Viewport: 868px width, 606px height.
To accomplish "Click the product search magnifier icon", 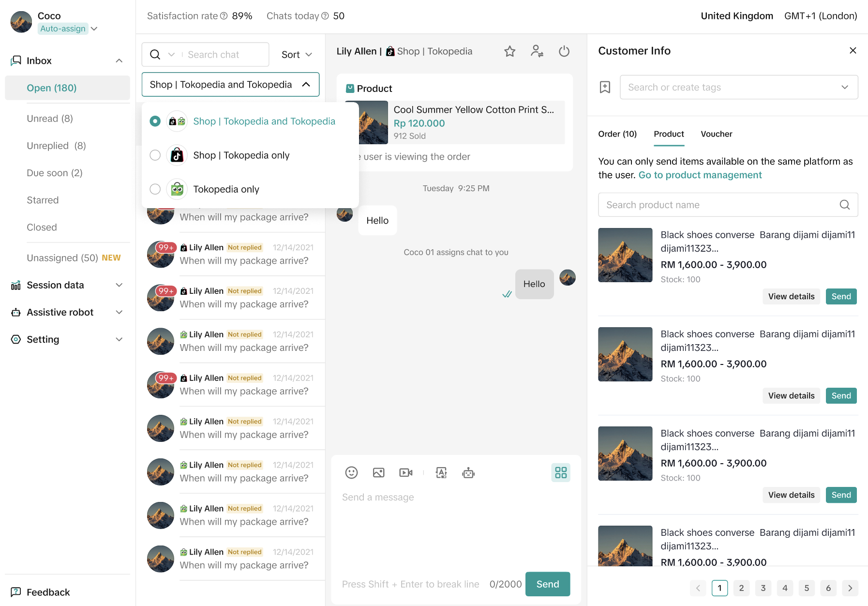I will pos(845,205).
